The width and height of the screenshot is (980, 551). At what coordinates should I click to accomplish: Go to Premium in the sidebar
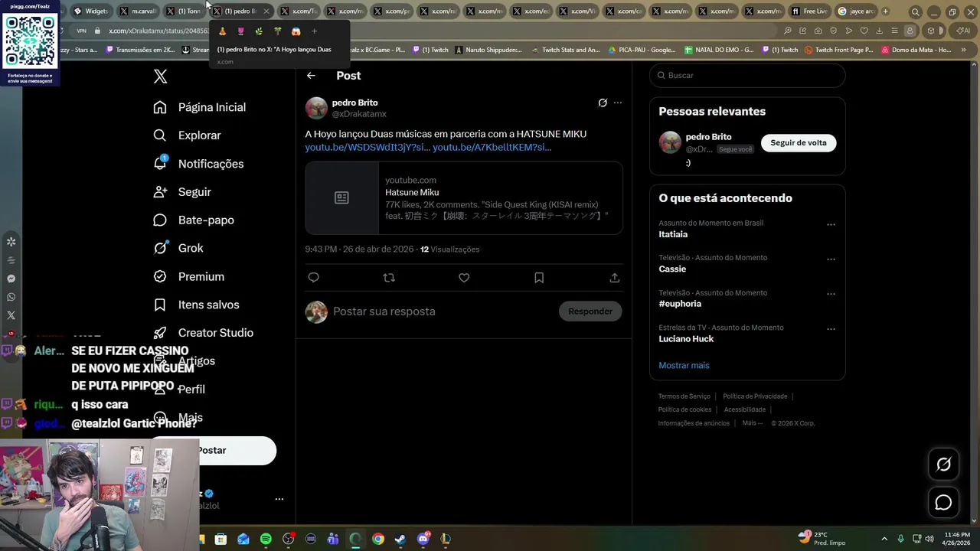pyautogui.click(x=188, y=276)
